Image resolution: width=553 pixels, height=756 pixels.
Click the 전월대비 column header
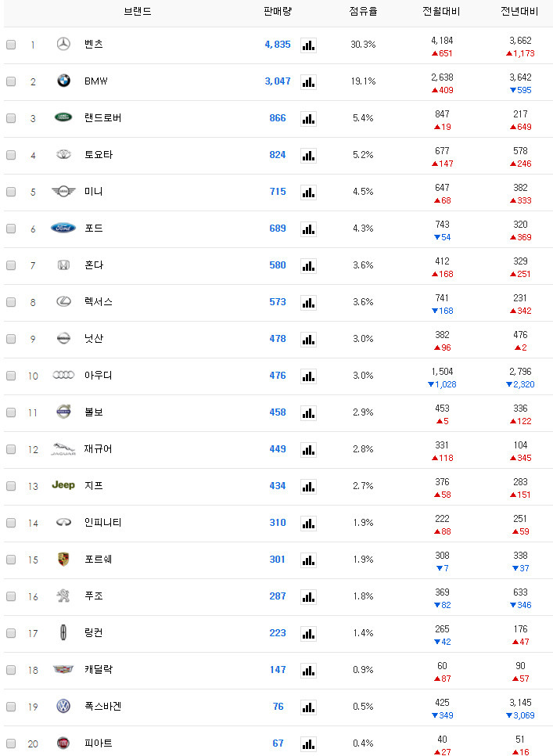point(441,11)
